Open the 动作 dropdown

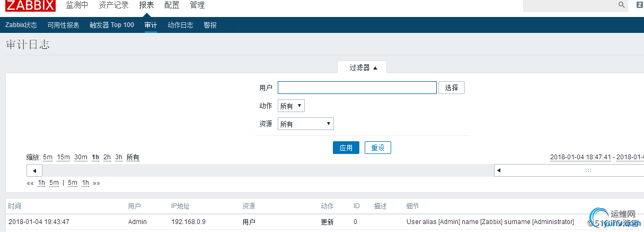point(291,106)
